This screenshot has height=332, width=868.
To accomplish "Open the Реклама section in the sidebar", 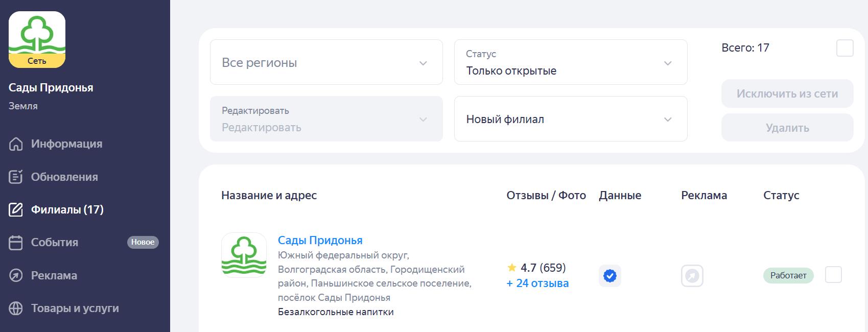I will coord(54,275).
